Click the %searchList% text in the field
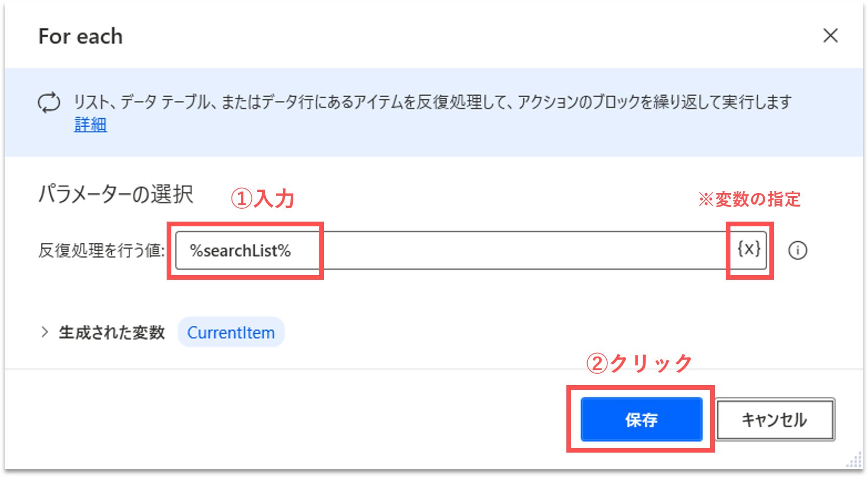The height and width of the screenshot is (477, 868). 240,251
